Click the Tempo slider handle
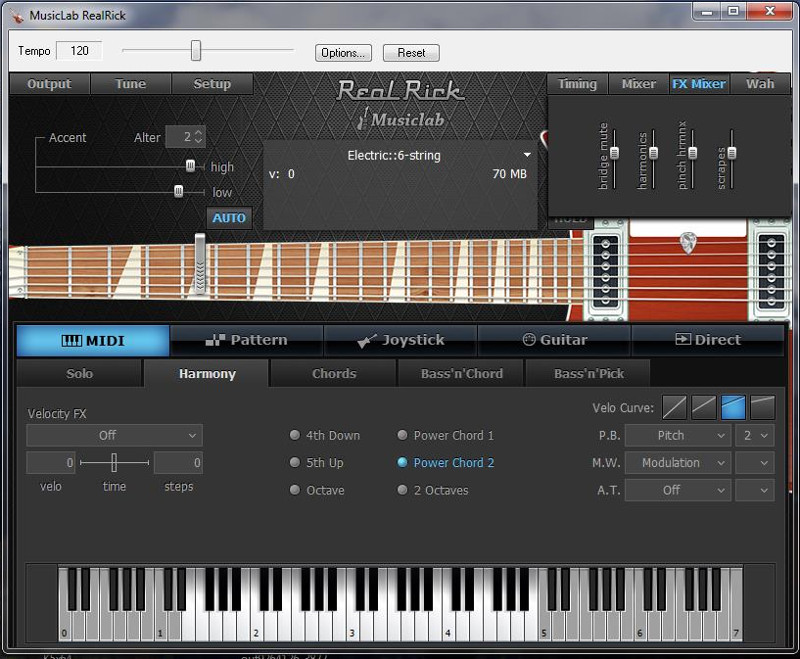 pyautogui.click(x=196, y=50)
